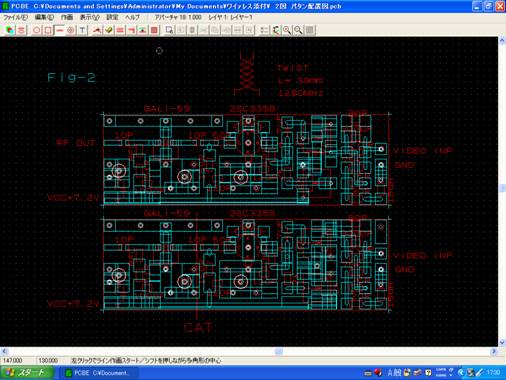Viewport: 506px width, 380px height.
Task: Click the horizontal scrollbar right arrow
Action: point(494,351)
